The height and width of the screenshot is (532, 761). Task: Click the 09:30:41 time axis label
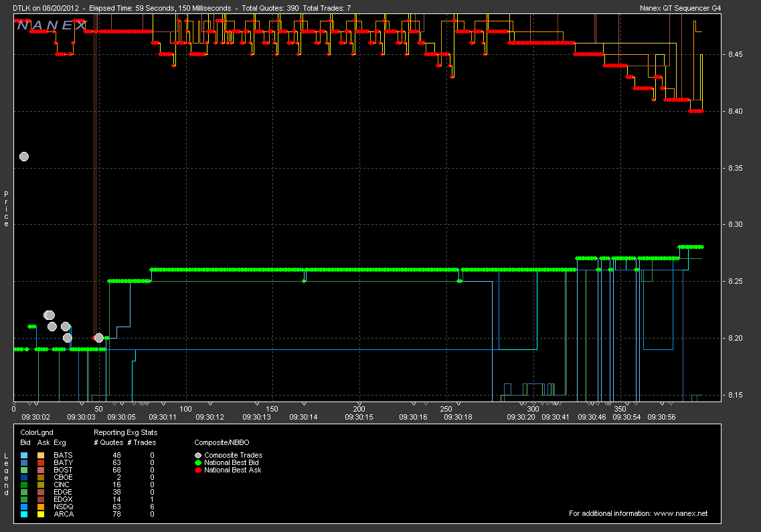point(556,417)
